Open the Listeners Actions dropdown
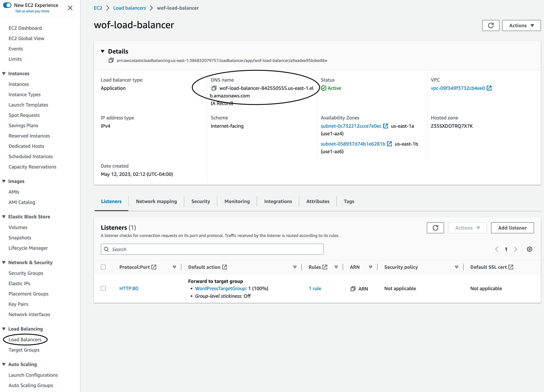 pos(467,228)
